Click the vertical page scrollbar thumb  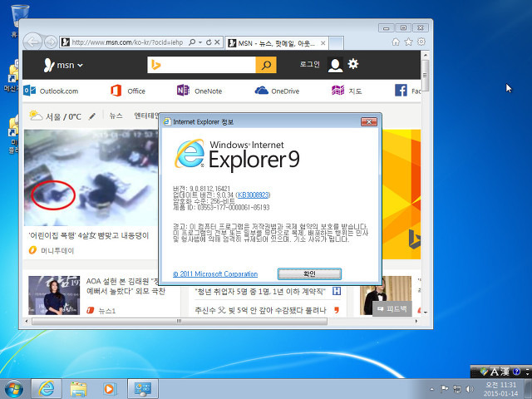click(x=425, y=76)
